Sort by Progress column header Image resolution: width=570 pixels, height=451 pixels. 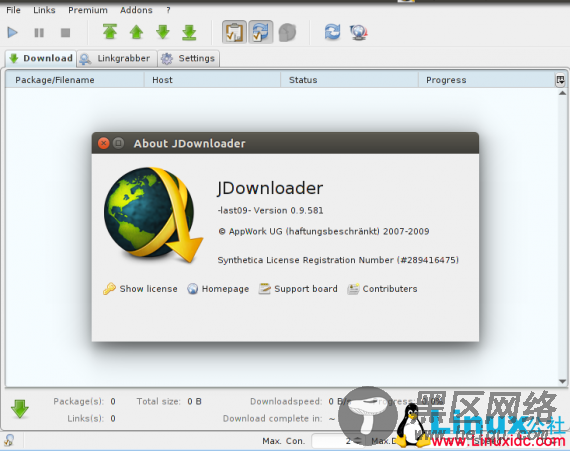tap(486, 80)
